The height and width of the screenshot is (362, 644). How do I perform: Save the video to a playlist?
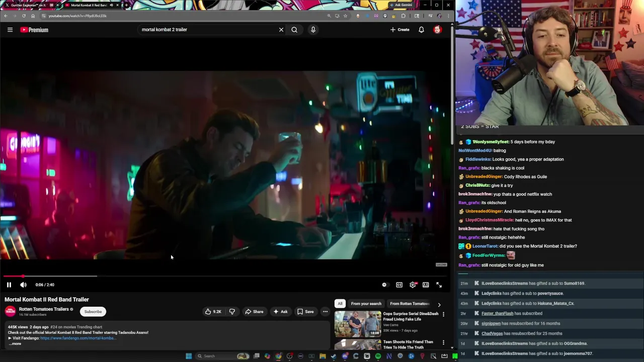[305, 312]
